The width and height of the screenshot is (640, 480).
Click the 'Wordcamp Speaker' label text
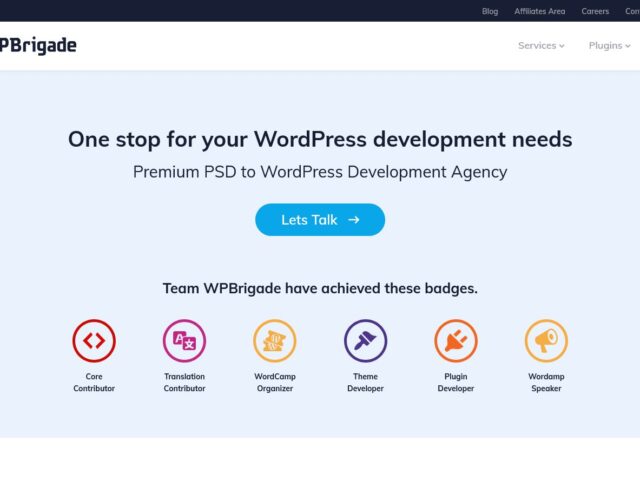click(546, 382)
